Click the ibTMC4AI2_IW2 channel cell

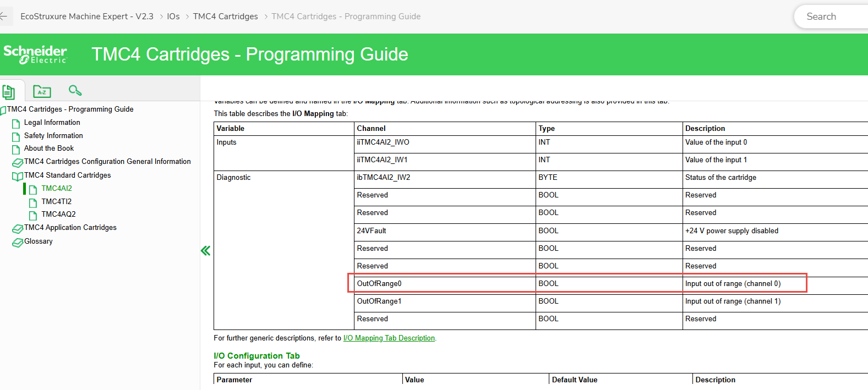[445, 179]
